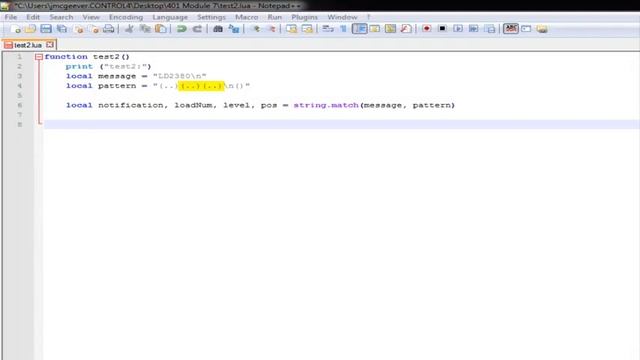The image size is (640, 360).
Task: Click Run macro multiple times icon
Action: tap(473, 29)
